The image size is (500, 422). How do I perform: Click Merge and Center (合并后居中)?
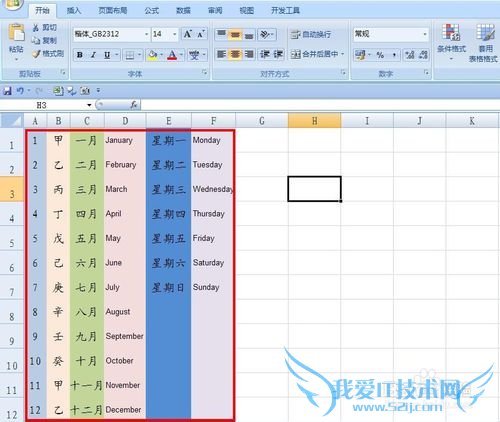tap(314, 54)
